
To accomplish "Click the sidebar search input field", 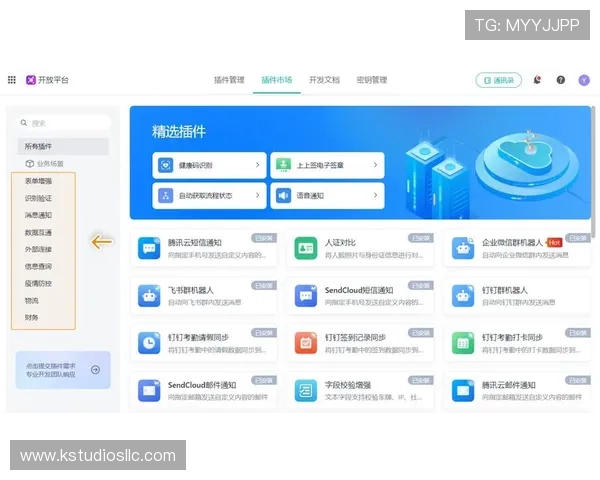I will point(64,123).
